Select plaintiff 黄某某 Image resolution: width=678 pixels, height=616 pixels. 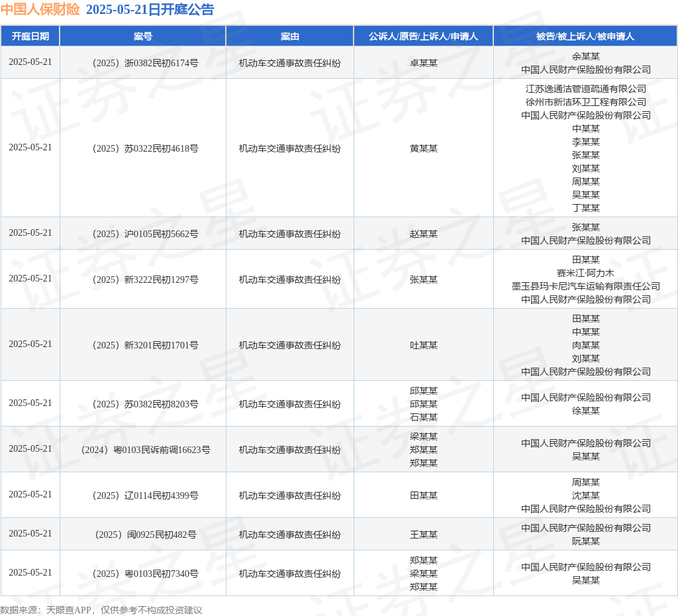coord(424,148)
